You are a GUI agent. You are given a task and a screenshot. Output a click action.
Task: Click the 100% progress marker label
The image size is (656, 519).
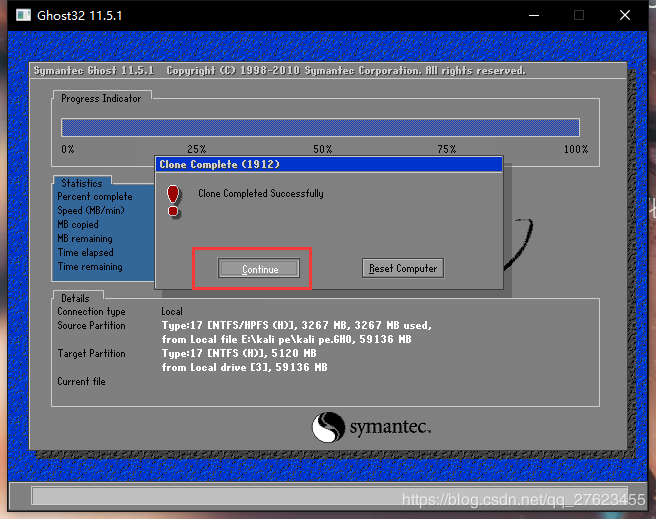(x=576, y=149)
